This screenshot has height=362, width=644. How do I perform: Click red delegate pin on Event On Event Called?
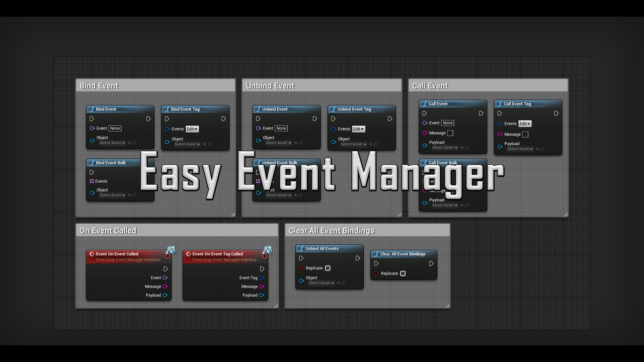pos(168,256)
